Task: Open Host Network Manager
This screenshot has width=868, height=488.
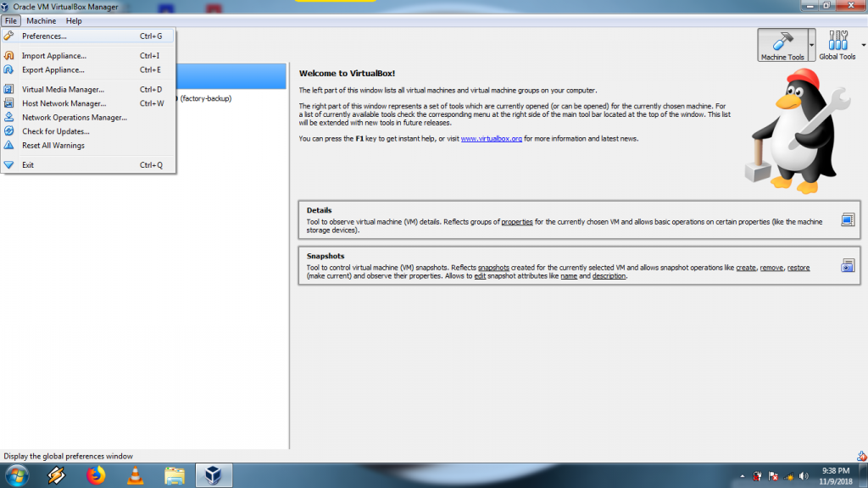Action: pos(88,103)
